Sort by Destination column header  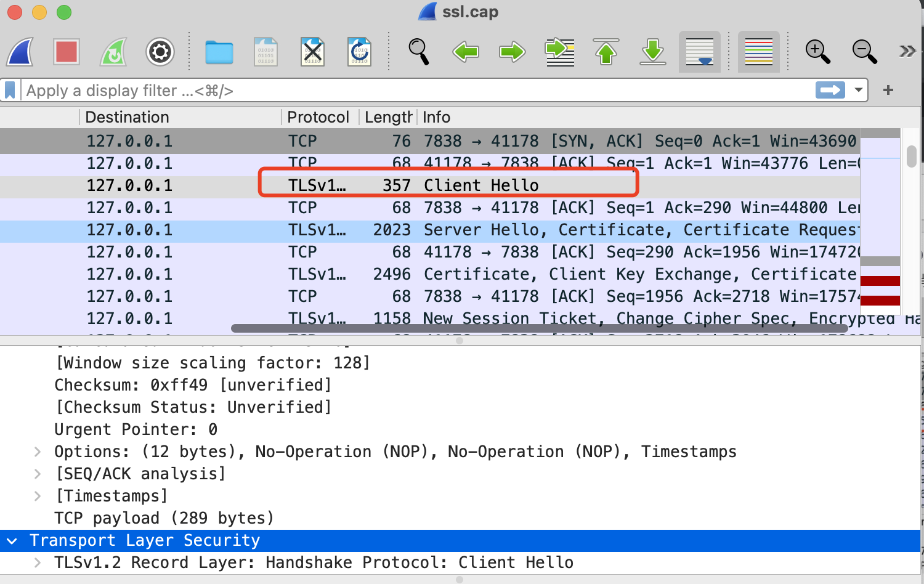click(x=180, y=117)
